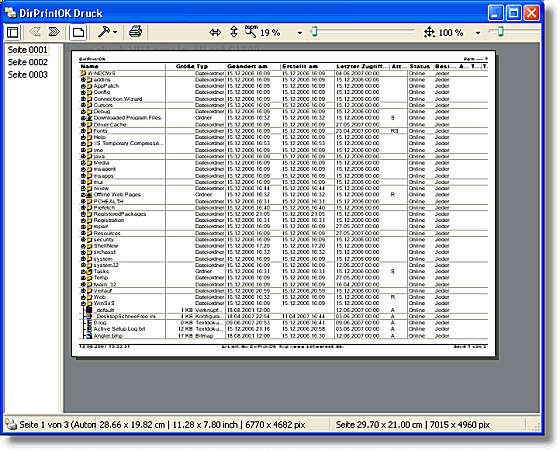
Task: Click 'system32' row in preview
Action: click(283, 265)
